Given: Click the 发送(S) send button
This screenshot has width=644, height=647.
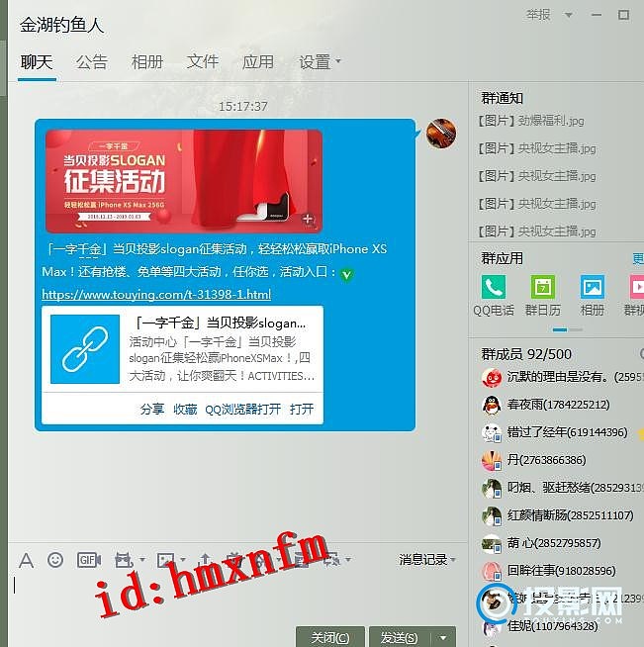Looking at the screenshot, I should [400, 637].
